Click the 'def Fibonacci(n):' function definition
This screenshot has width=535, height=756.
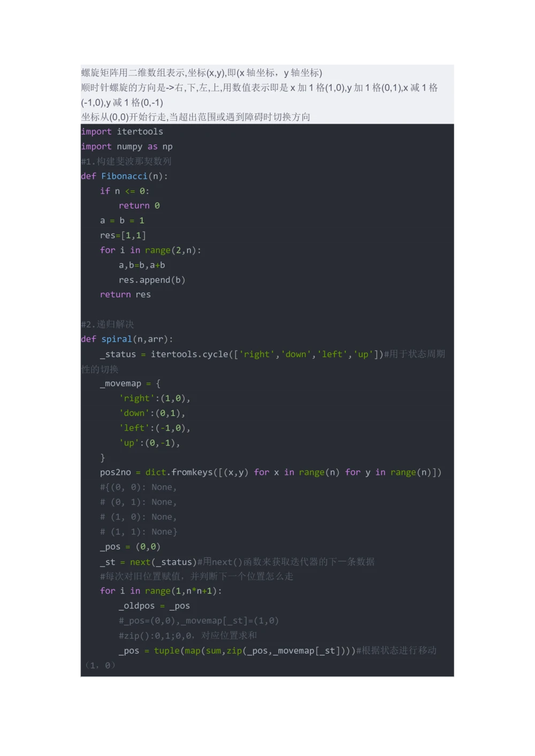pyautogui.click(x=124, y=176)
